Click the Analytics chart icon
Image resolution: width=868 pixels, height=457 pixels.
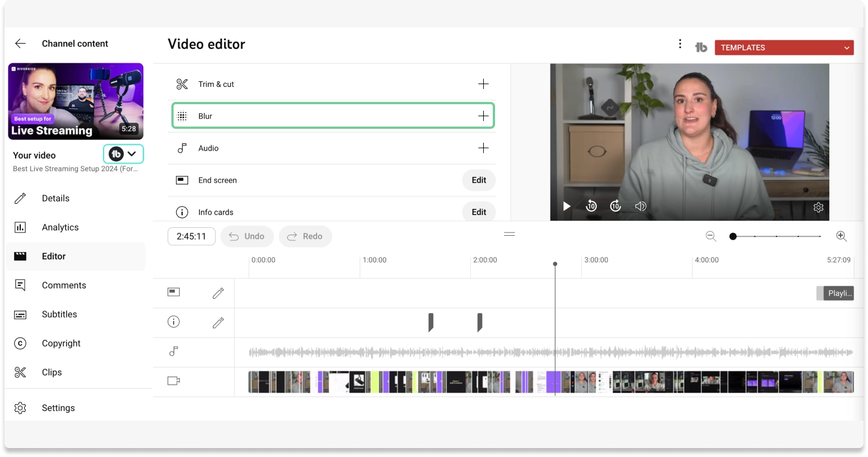[x=20, y=227]
